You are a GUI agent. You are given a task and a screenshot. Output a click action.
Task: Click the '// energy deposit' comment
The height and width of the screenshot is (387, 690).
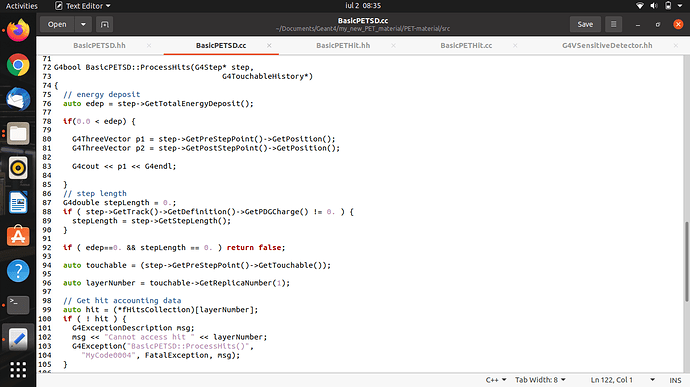coord(102,94)
